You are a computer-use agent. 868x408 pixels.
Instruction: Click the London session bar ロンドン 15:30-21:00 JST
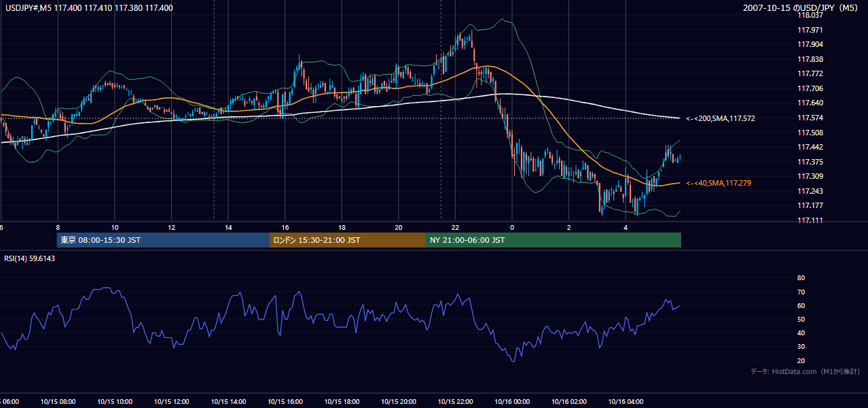pos(348,240)
